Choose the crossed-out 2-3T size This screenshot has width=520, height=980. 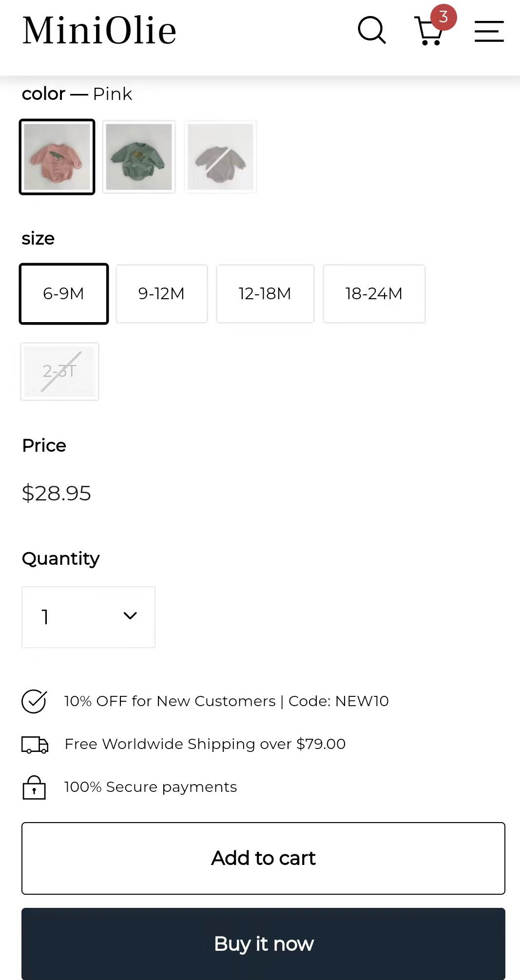[x=59, y=371]
